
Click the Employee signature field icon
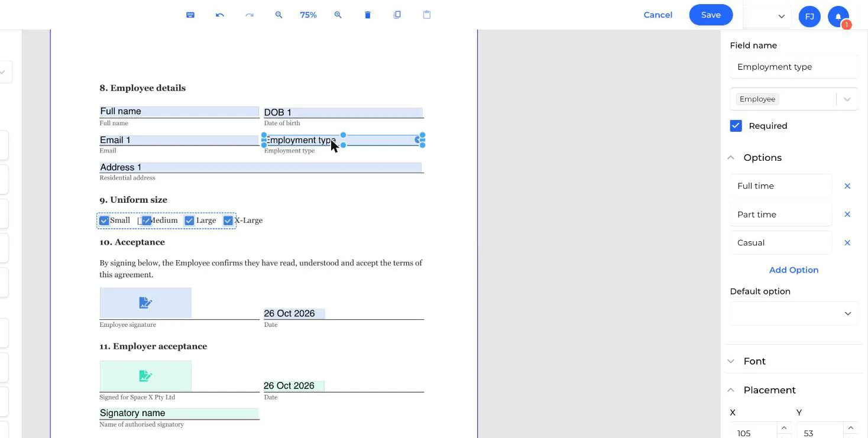(x=145, y=303)
